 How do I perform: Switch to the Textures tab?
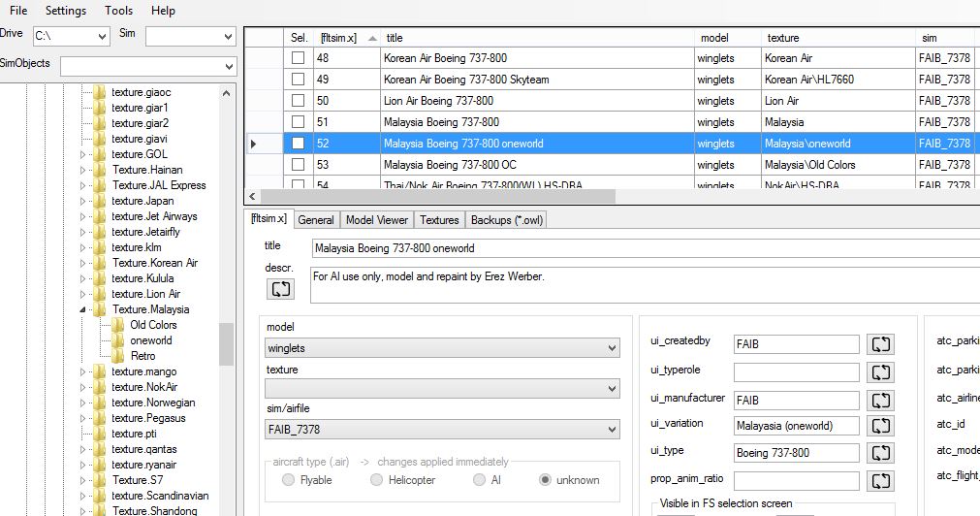tap(439, 220)
